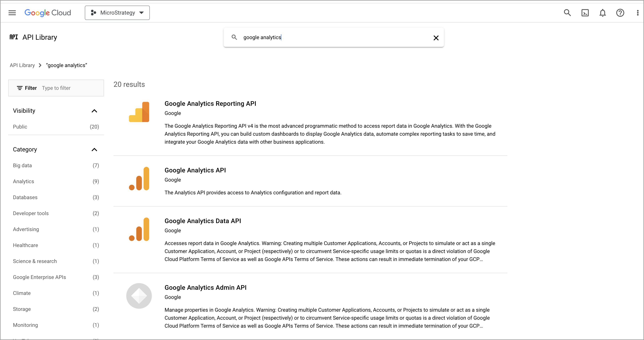Collapse the Visibility filter section

pyautogui.click(x=94, y=111)
